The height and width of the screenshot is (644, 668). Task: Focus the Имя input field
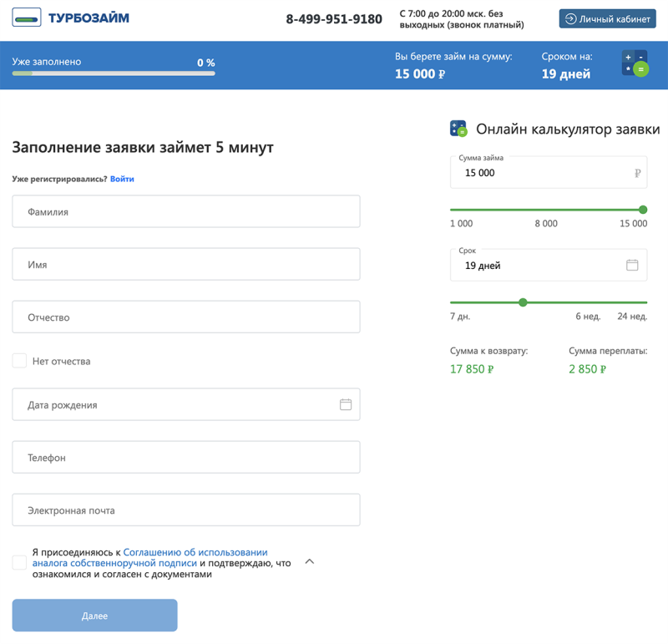[x=185, y=264]
